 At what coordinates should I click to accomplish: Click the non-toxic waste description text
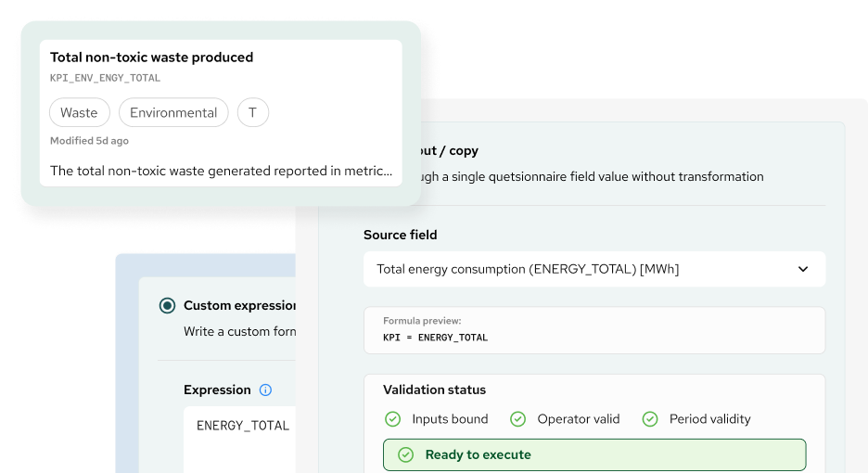[221, 171]
